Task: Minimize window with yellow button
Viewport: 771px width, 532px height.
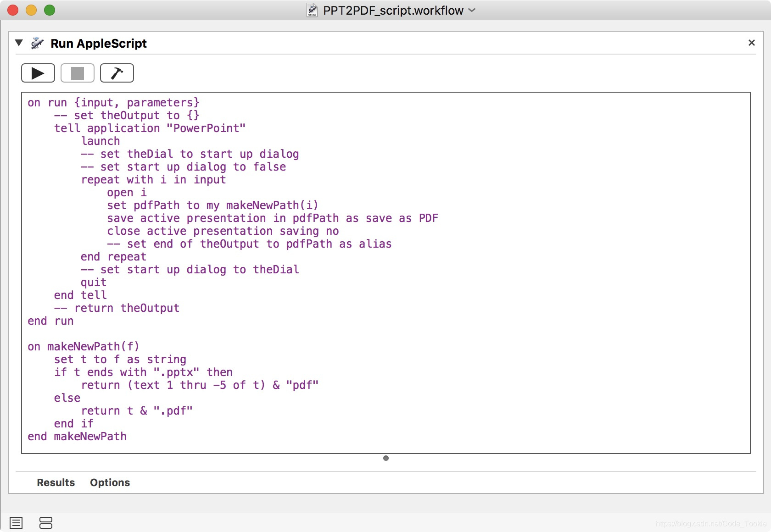Action: tap(31, 10)
